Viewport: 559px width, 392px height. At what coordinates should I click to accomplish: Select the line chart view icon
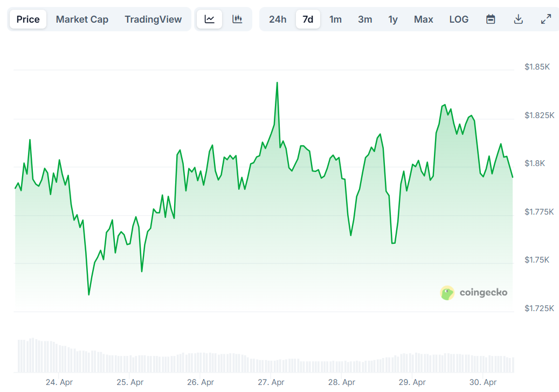(209, 19)
